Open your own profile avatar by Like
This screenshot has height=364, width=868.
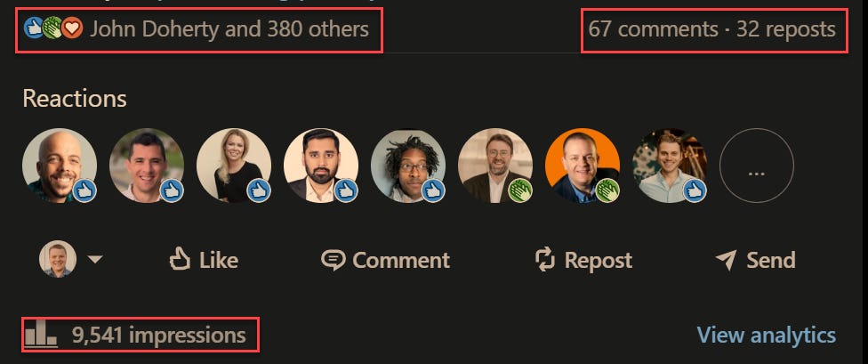click(x=58, y=259)
